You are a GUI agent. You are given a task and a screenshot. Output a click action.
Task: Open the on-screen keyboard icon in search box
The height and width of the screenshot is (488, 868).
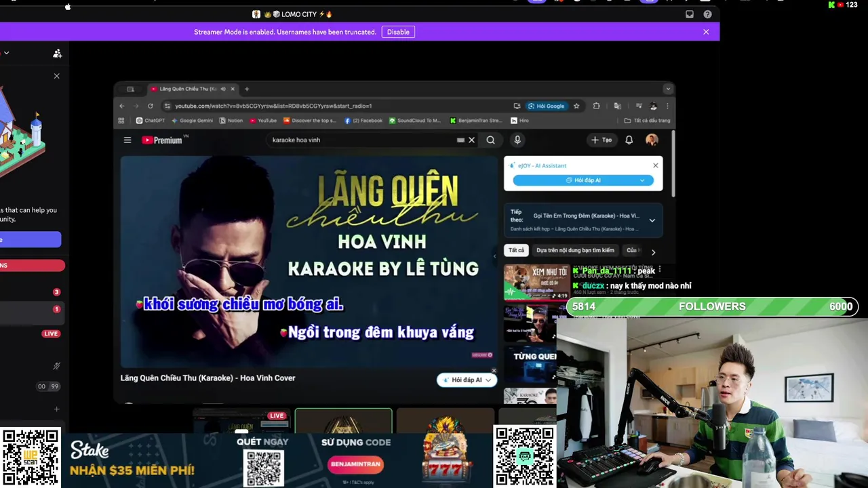tap(461, 140)
